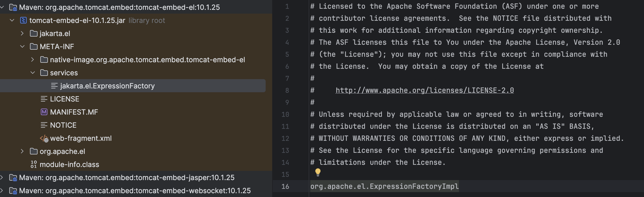
Task: Click the tomcat-embed-websocket Maven library icon
Action: 13,191
